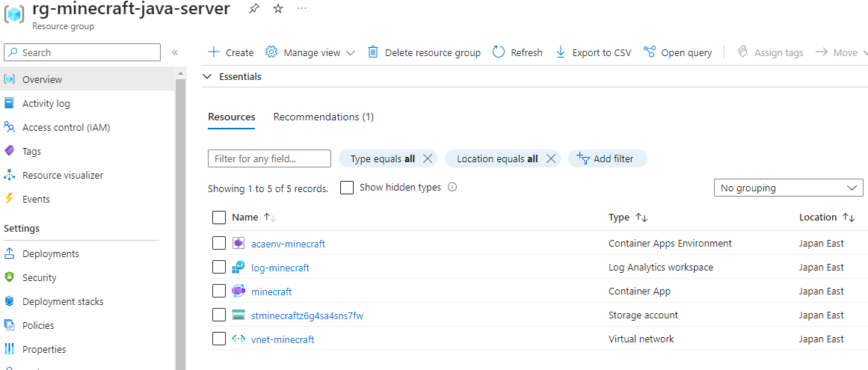Click the Filter for any field box
Screen dimensions: 868x370
[270, 158]
